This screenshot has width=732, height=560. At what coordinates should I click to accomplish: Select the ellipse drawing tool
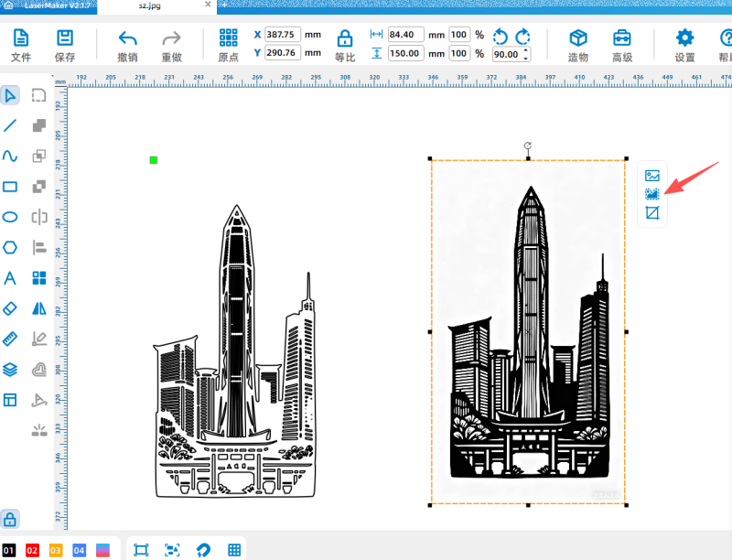point(10,217)
